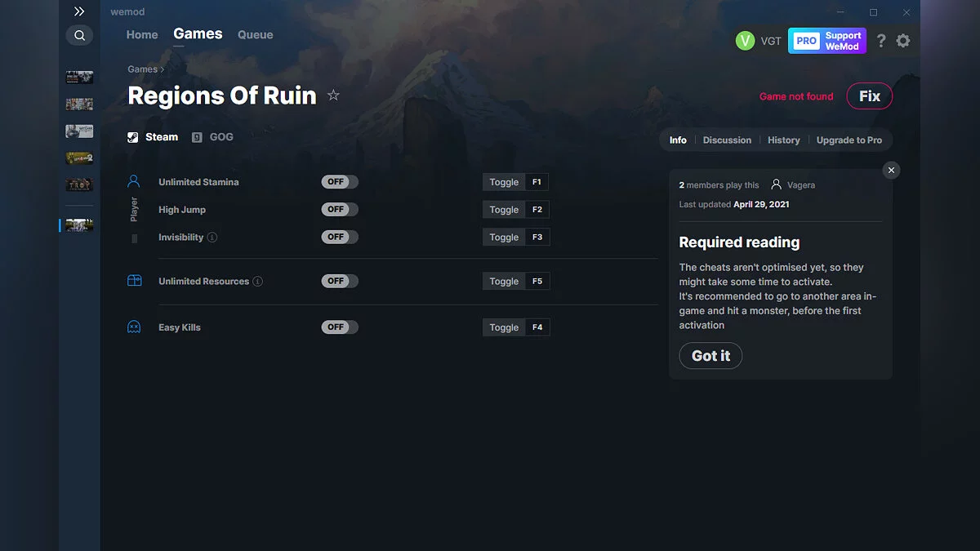Click the Steam logo icon
The width and height of the screenshot is (980, 551).
(x=133, y=137)
